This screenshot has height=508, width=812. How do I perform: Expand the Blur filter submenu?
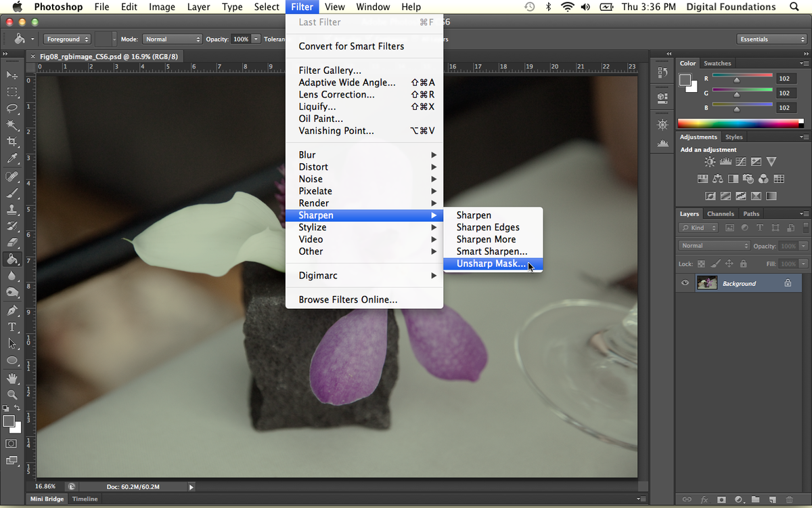[364, 154]
